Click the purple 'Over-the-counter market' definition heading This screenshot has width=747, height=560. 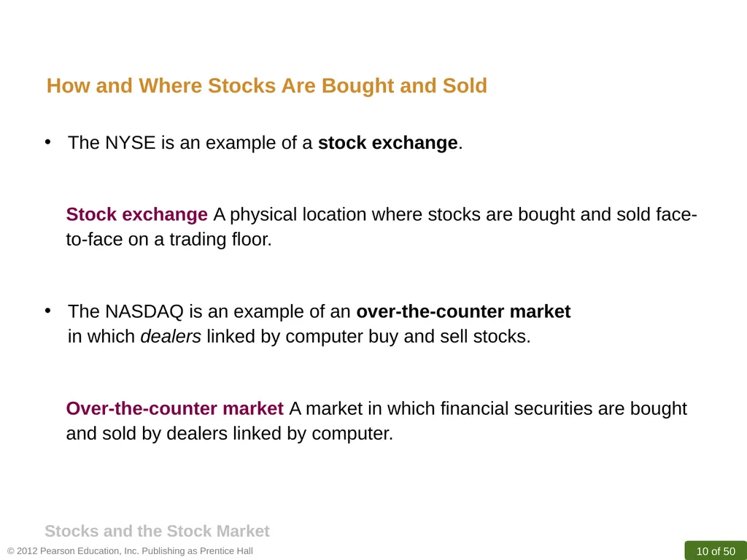tap(175, 408)
